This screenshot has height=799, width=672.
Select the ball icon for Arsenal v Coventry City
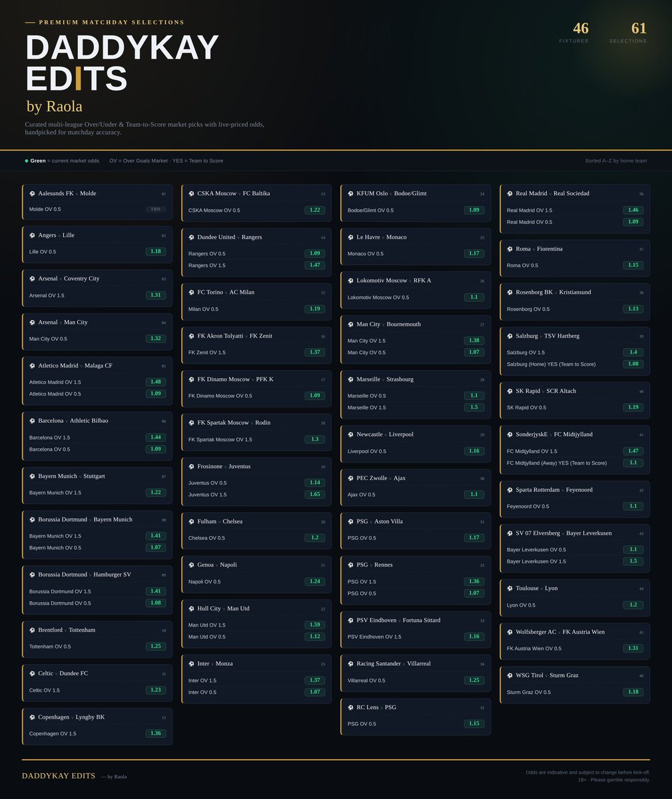point(32,279)
